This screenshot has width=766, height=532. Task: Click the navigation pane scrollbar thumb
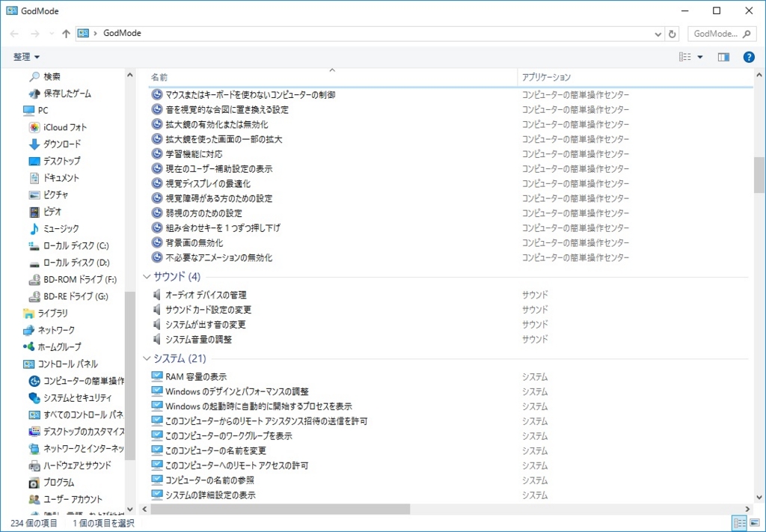coord(129,376)
